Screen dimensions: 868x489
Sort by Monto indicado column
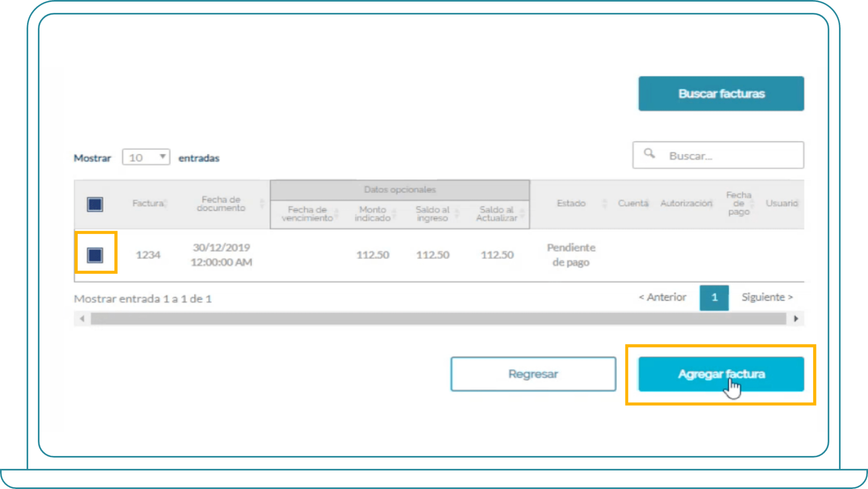(x=373, y=214)
